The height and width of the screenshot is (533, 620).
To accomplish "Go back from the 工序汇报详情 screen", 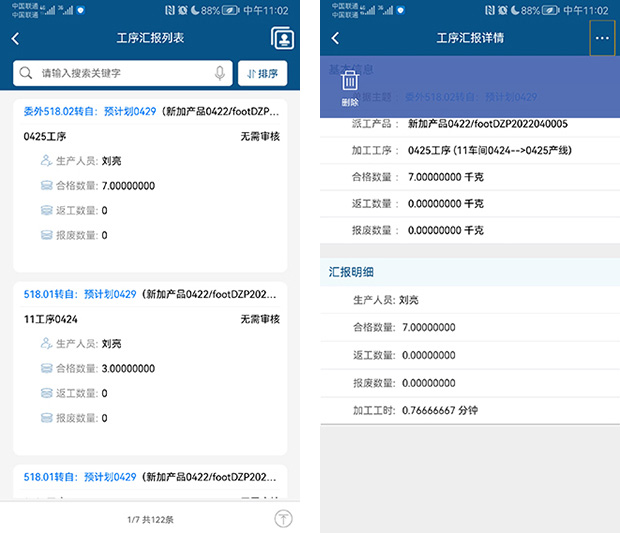I will 335,39.
